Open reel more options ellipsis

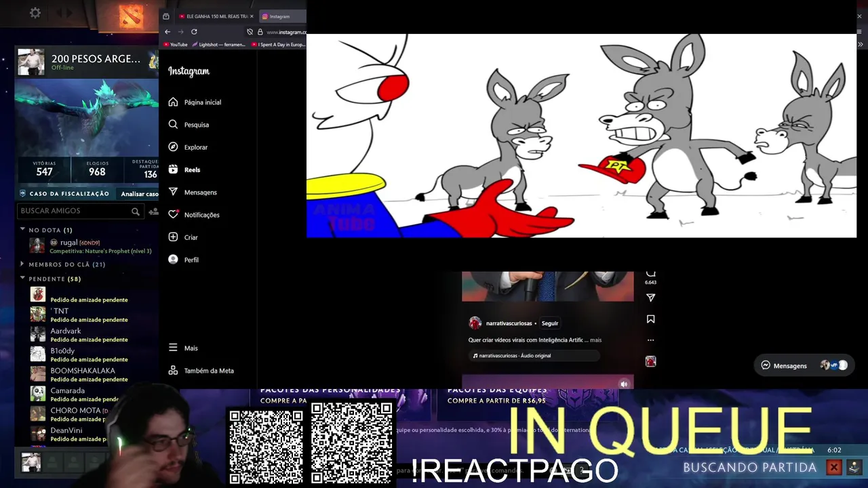click(x=650, y=340)
